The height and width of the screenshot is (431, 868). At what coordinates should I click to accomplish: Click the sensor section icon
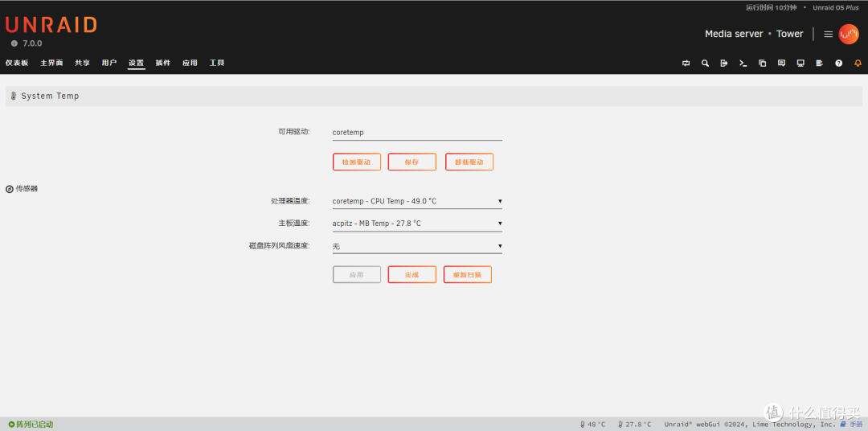click(x=10, y=189)
